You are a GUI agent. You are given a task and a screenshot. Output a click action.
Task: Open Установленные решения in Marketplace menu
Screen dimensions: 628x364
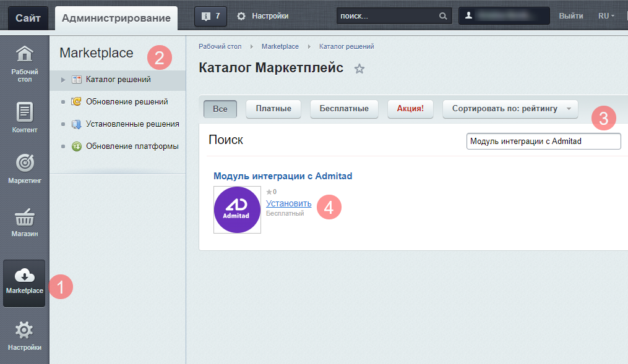click(x=132, y=124)
